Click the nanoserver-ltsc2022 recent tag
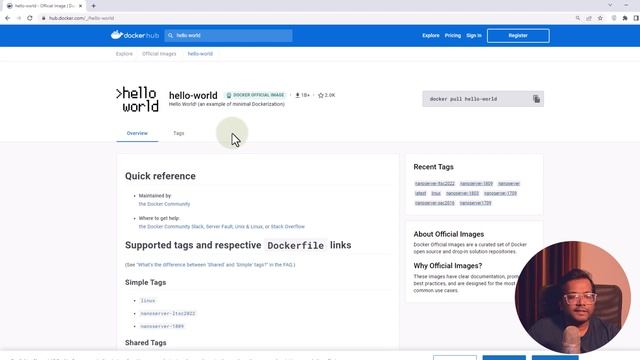 (434, 184)
